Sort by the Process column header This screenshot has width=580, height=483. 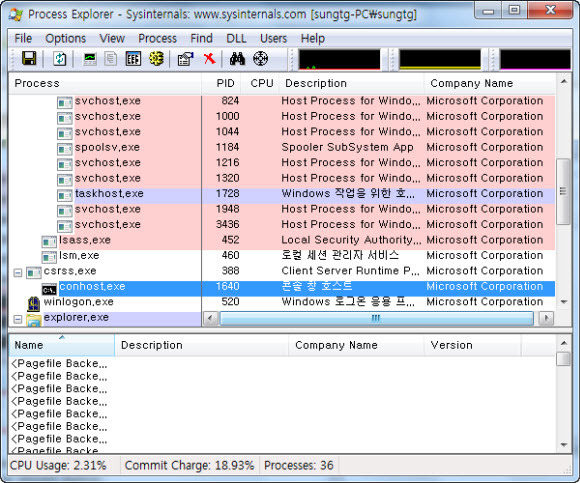point(105,83)
